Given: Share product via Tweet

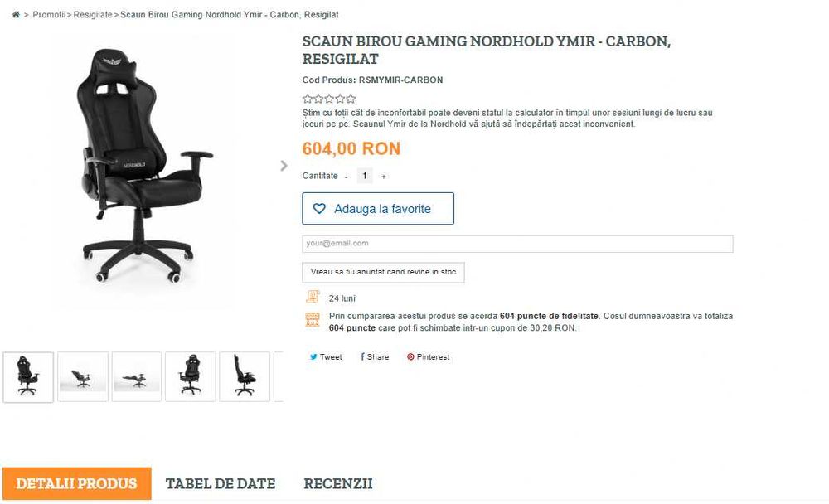Looking at the screenshot, I should click(326, 357).
